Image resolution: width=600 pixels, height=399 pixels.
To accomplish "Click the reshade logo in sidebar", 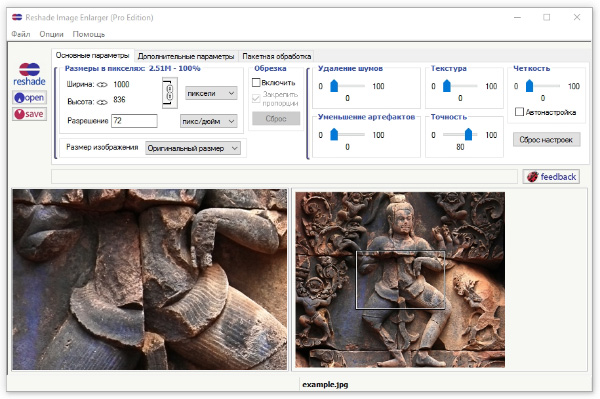I will tap(29, 75).
